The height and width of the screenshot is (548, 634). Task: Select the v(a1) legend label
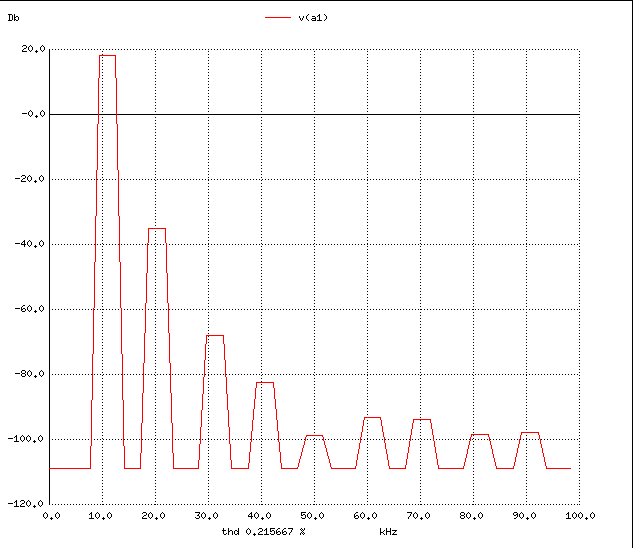[314, 18]
